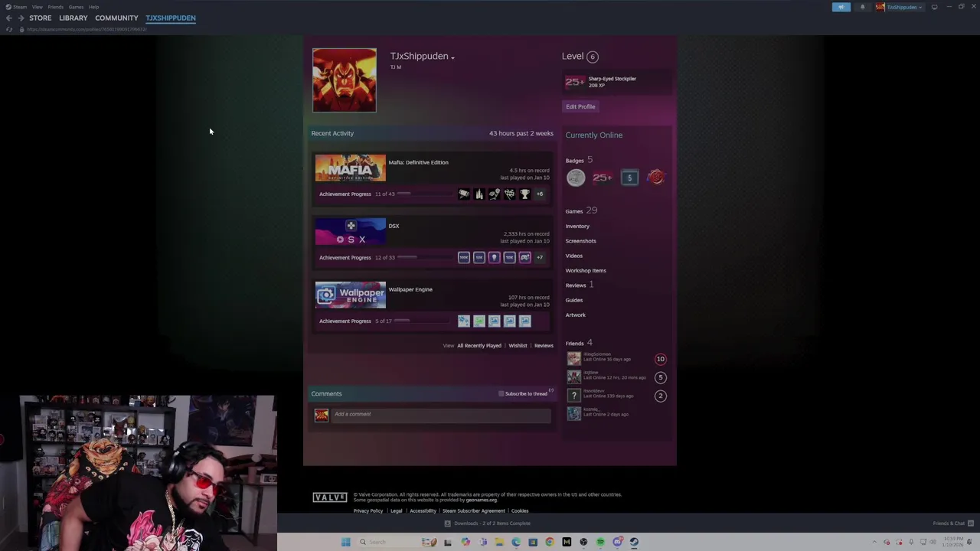
Task: Open the Videos link
Action: [x=573, y=256]
